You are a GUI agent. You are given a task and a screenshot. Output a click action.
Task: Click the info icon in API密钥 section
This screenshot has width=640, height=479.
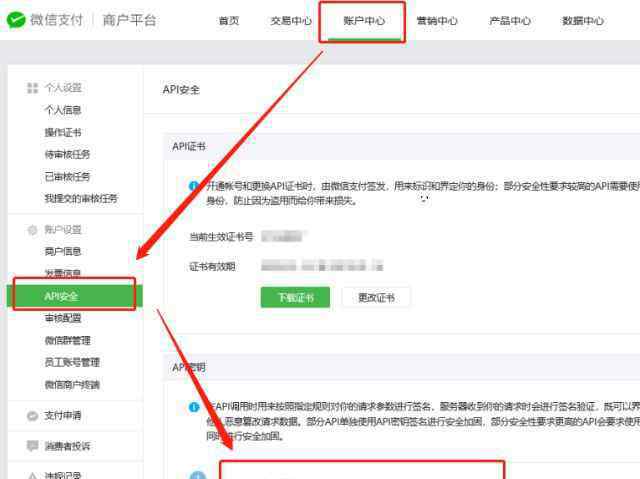pyautogui.click(x=194, y=407)
